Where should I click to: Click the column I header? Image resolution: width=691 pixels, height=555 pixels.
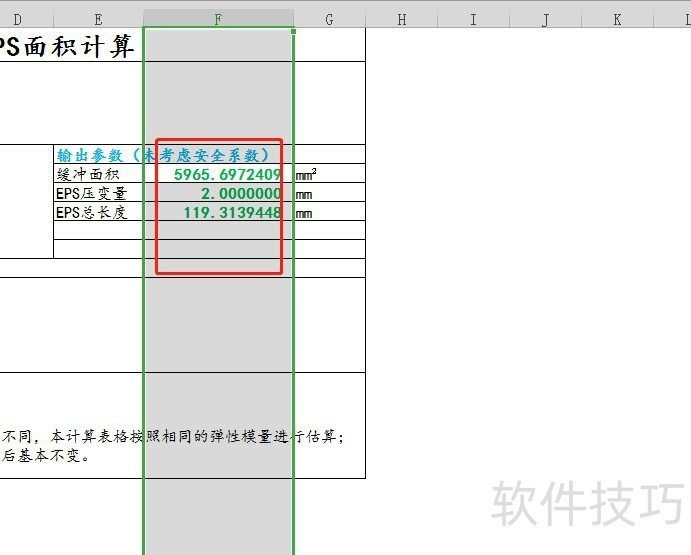[473, 19]
